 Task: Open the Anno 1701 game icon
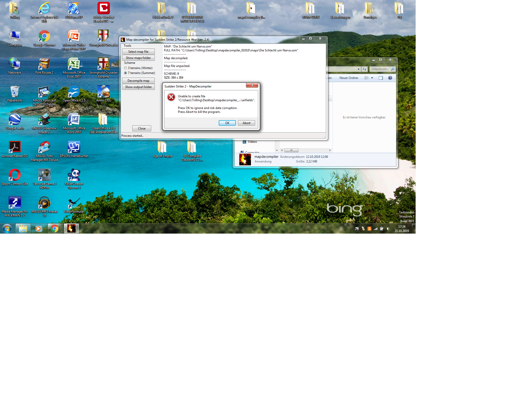point(103,94)
